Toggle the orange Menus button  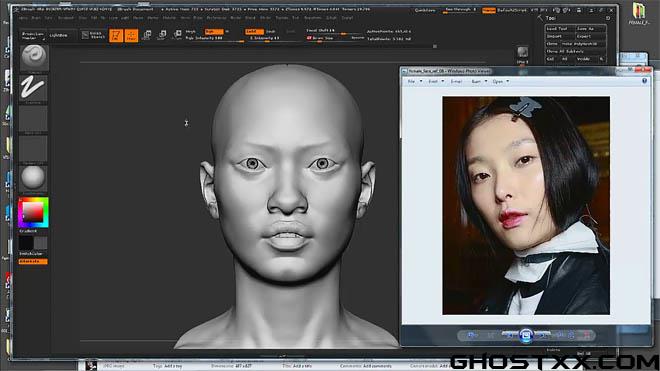pos(489,11)
